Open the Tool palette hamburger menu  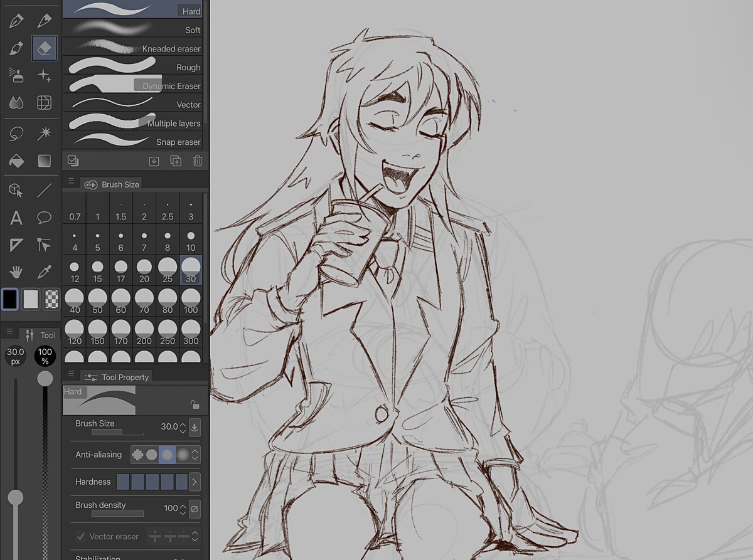point(9,331)
